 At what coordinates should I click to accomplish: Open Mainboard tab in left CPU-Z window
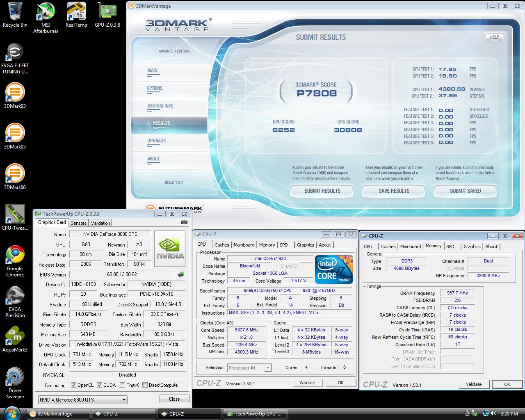coord(244,245)
